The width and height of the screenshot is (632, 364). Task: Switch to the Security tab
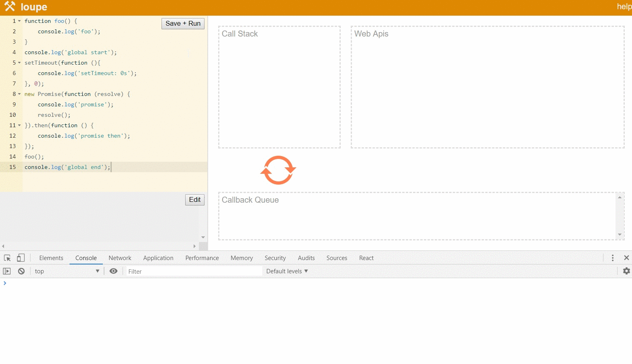(x=275, y=258)
